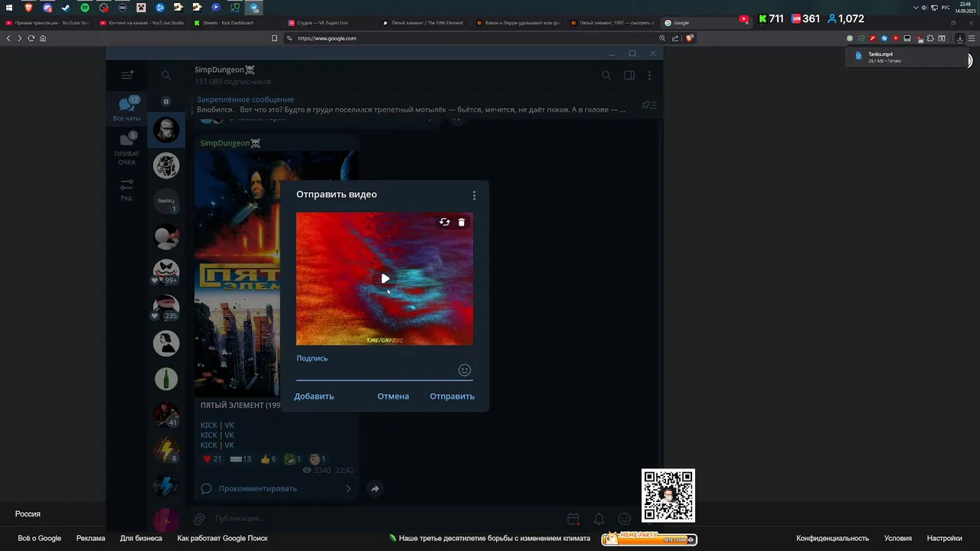The width and height of the screenshot is (980, 551).
Task: Open the chat with the green bottle avatar
Action: point(166,378)
